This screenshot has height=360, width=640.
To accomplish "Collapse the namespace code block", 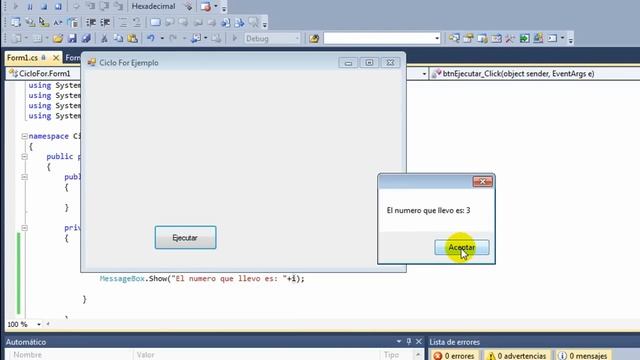I will point(24,136).
